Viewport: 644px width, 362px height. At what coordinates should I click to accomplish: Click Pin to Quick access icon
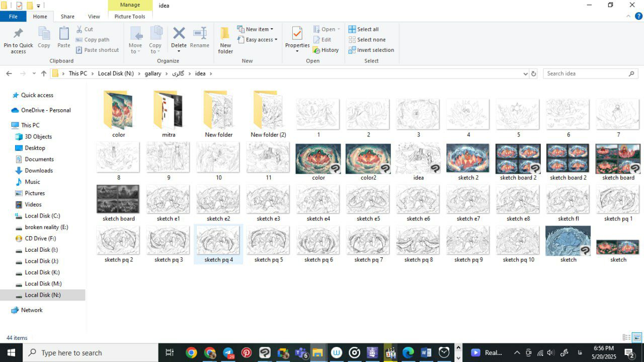click(x=18, y=39)
